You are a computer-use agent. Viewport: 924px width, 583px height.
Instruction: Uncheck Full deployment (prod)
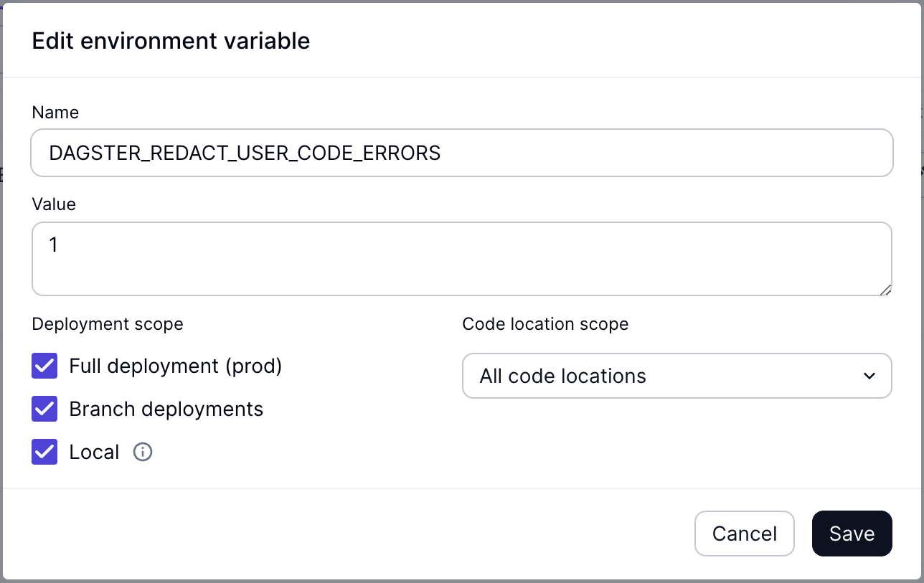tap(44, 366)
